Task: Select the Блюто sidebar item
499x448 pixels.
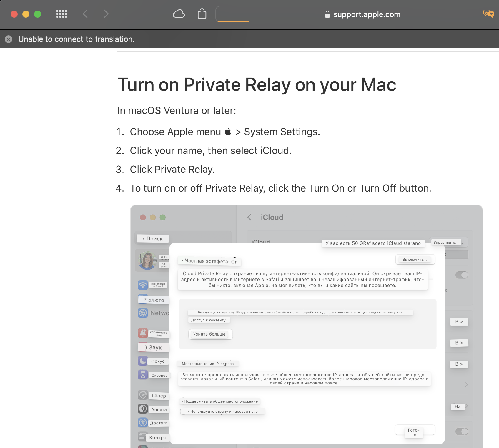Action: tap(154, 300)
